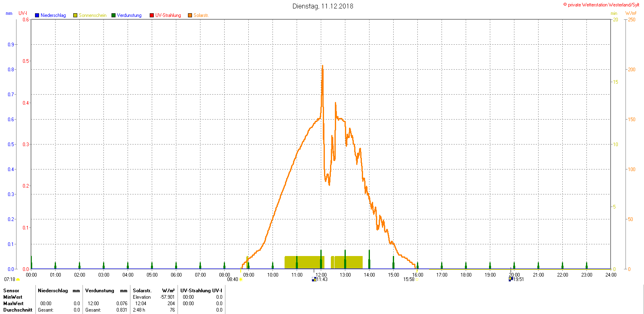Click the sunshine duration '2:48 h'
The image size is (644, 314).
[139, 310]
